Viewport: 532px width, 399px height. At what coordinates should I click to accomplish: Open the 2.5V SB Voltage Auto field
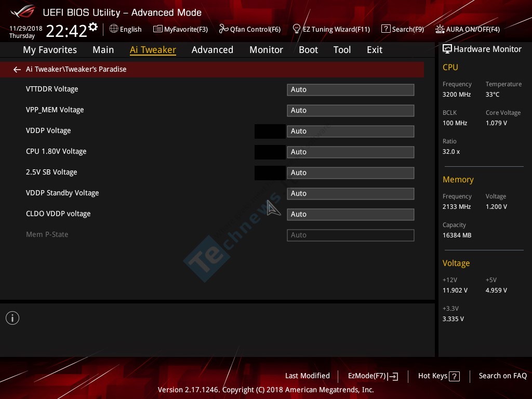[x=351, y=172]
